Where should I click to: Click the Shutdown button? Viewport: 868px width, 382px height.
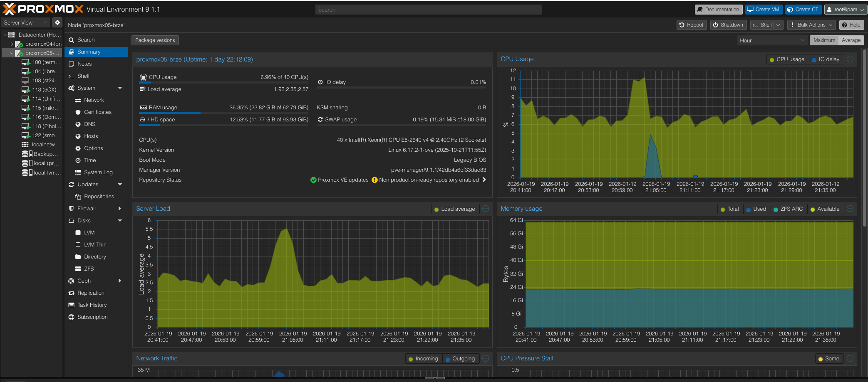point(728,25)
